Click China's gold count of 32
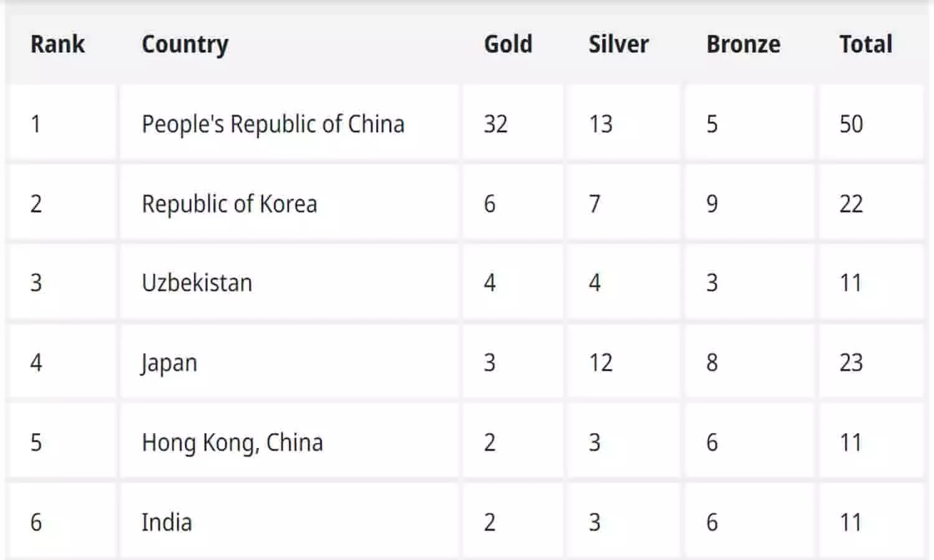934x560 pixels. pos(496,124)
